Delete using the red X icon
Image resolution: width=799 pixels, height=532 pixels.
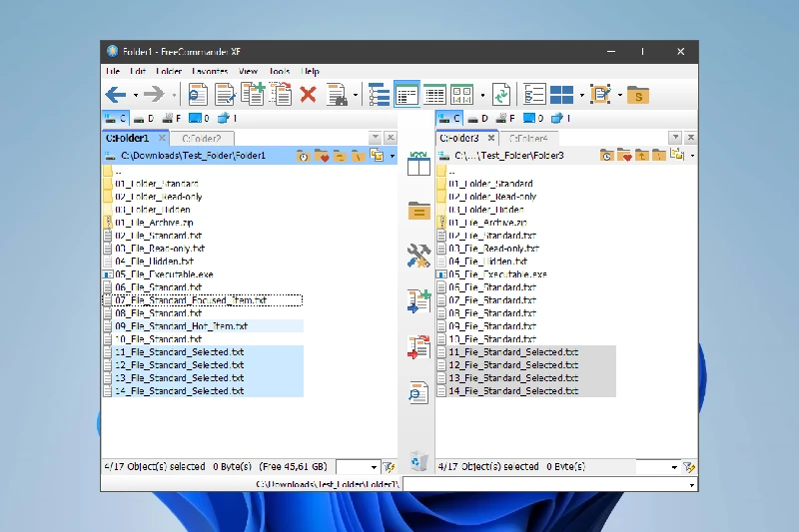308,95
